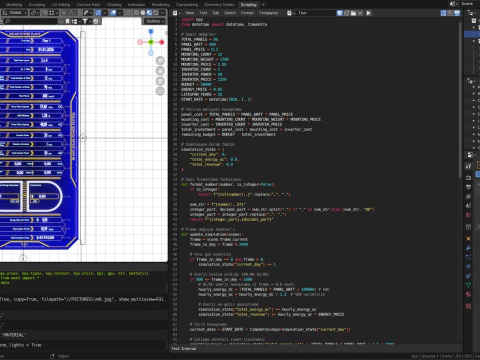The height and width of the screenshot is (360, 480).
Task: Open the gizmo options dropdown arrow
Action: [x=105, y=13]
